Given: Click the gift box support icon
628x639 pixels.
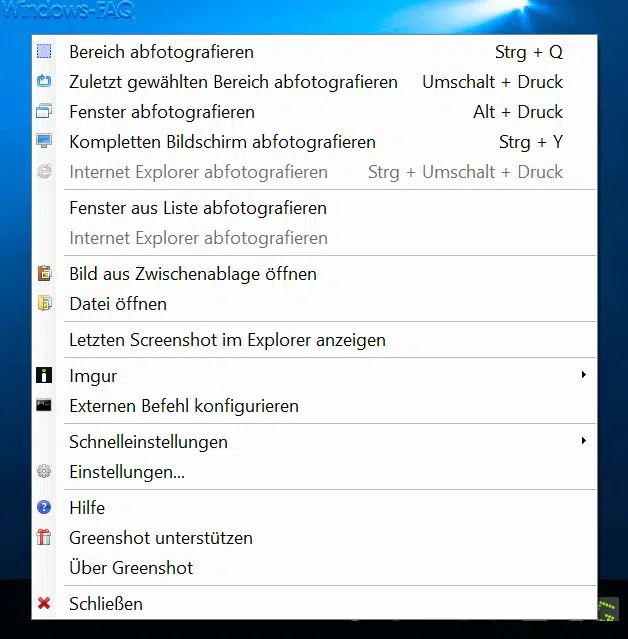Looking at the screenshot, I should point(44,537).
